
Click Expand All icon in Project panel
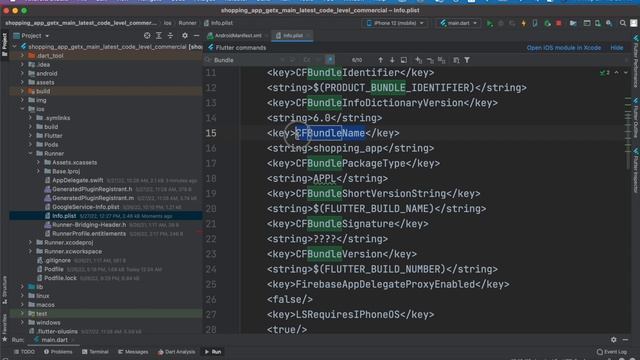pyautogui.click(x=159, y=36)
